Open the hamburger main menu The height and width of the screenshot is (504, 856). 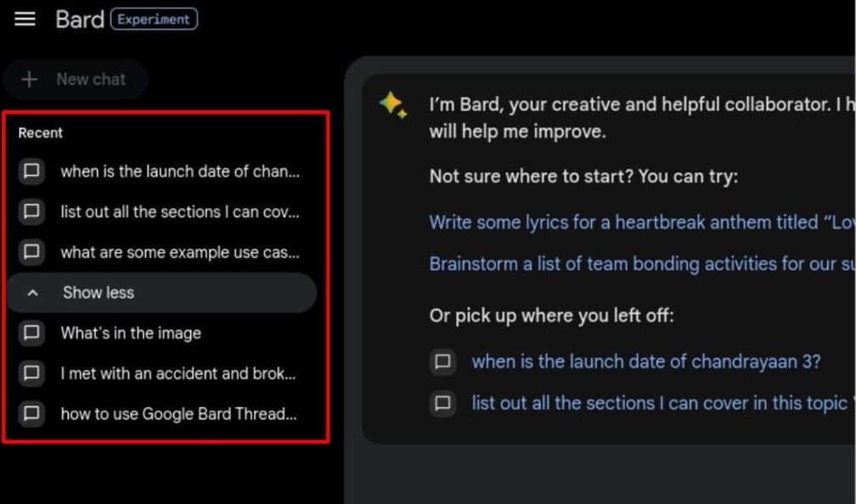tap(25, 19)
